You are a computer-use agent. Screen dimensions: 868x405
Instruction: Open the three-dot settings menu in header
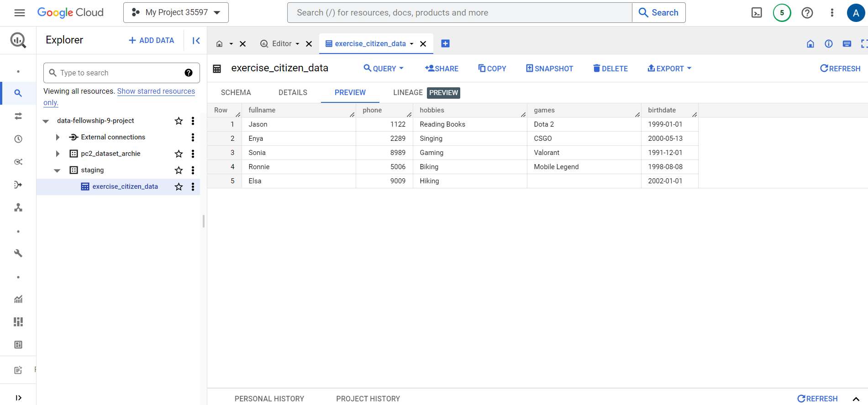[832, 13]
